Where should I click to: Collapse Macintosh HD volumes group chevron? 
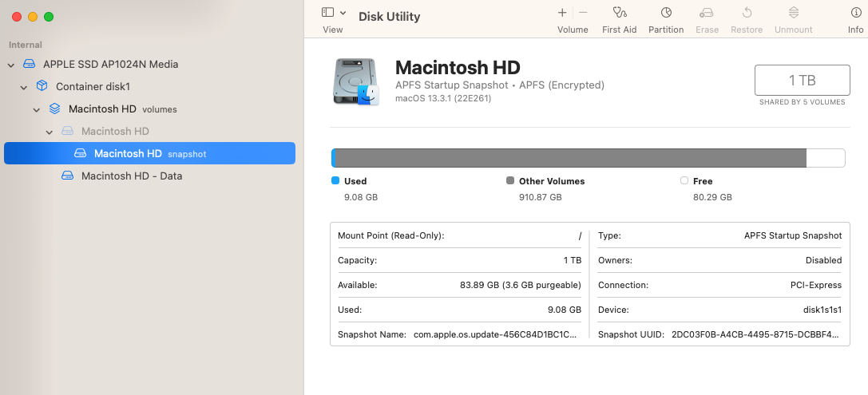(x=37, y=110)
